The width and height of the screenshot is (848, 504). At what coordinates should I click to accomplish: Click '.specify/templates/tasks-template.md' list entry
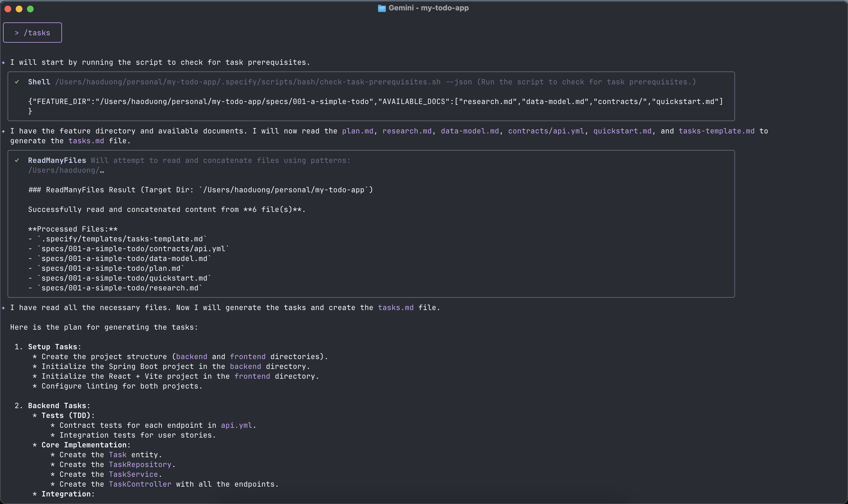pyautogui.click(x=122, y=239)
